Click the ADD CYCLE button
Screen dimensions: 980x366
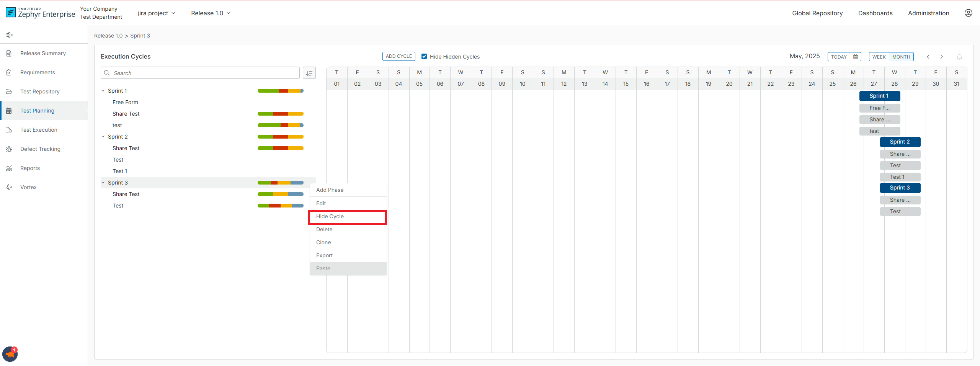(399, 56)
